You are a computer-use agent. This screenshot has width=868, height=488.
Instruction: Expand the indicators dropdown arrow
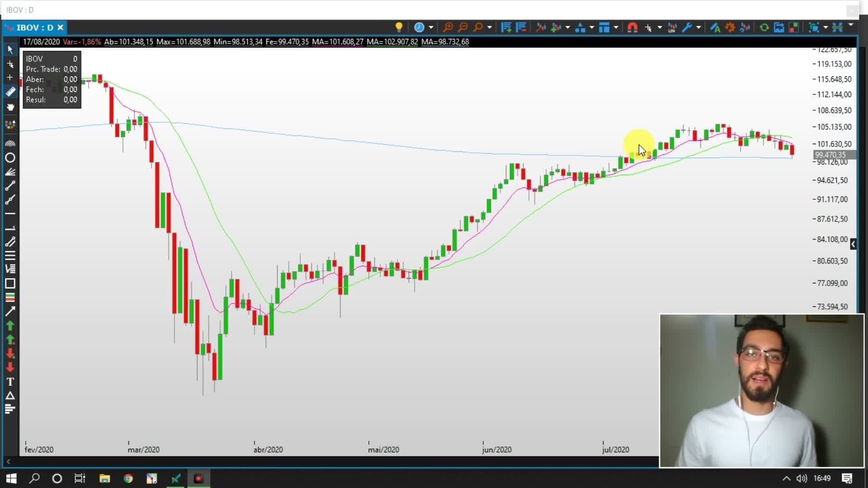pyautogui.click(x=567, y=28)
